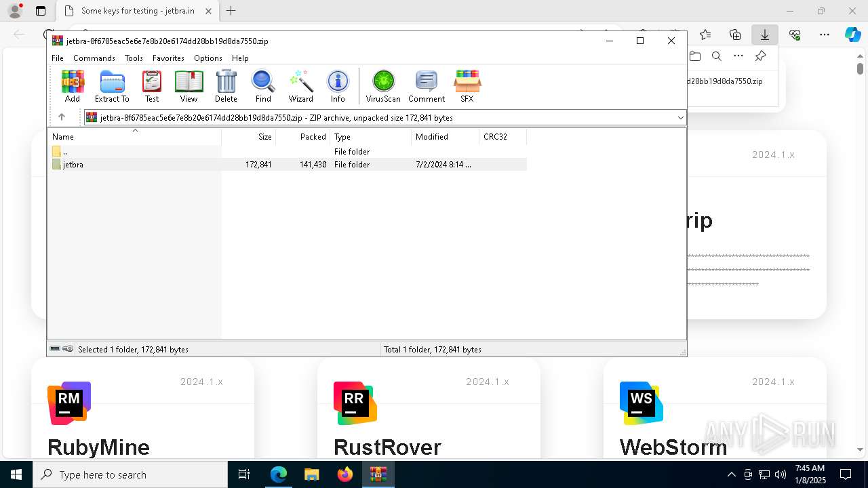Open the Windows Start menu
The height and width of the screenshot is (488, 868).
[x=16, y=474]
